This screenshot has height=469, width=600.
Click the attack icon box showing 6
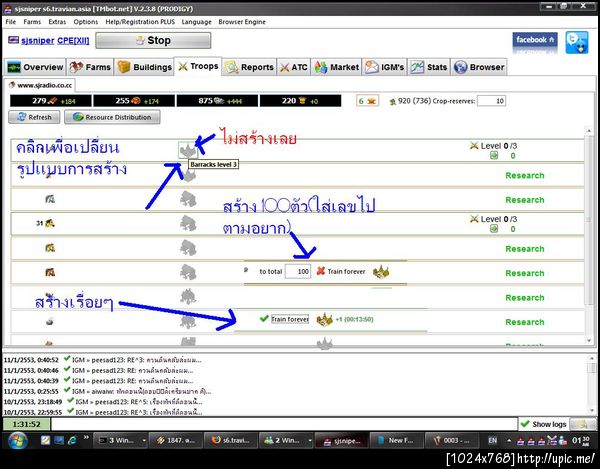(x=367, y=101)
